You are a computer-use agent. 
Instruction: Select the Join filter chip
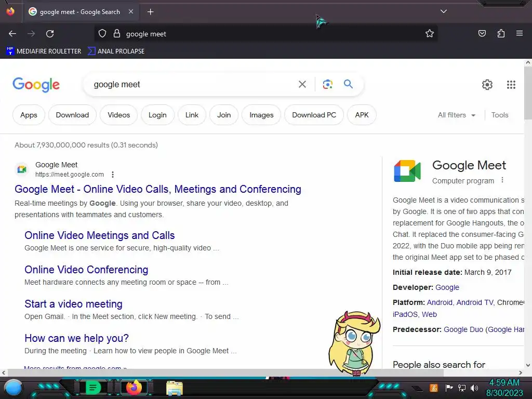(x=224, y=115)
